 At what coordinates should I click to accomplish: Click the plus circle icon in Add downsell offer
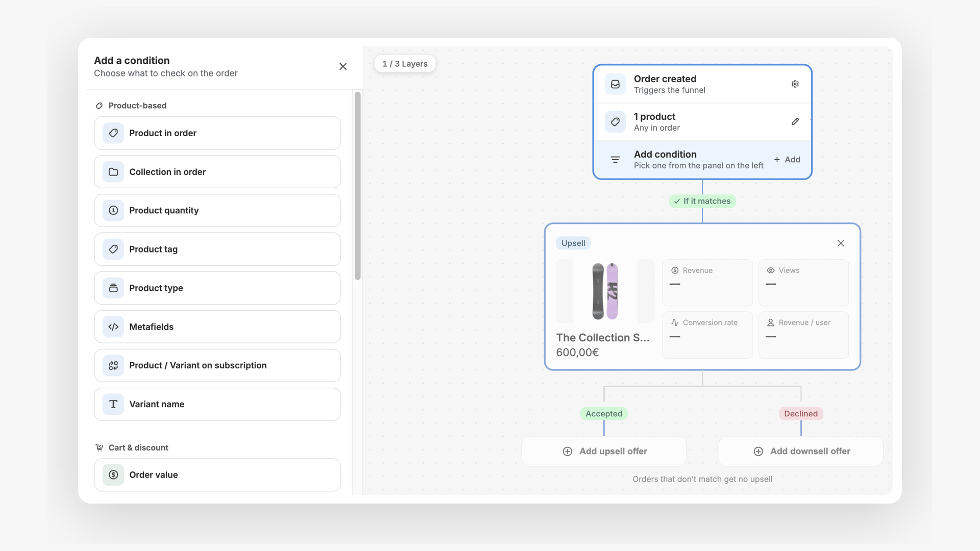pyautogui.click(x=758, y=451)
